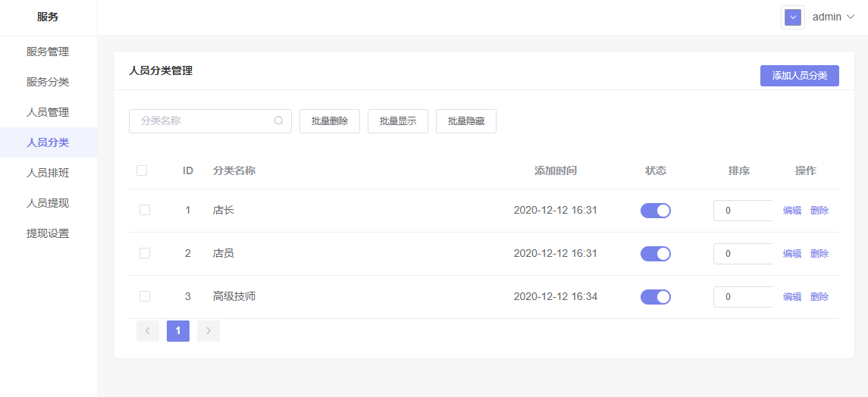The width and height of the screenshot is (868, 397).
Task: Click the 分类名称 column header
Action: 234,170
